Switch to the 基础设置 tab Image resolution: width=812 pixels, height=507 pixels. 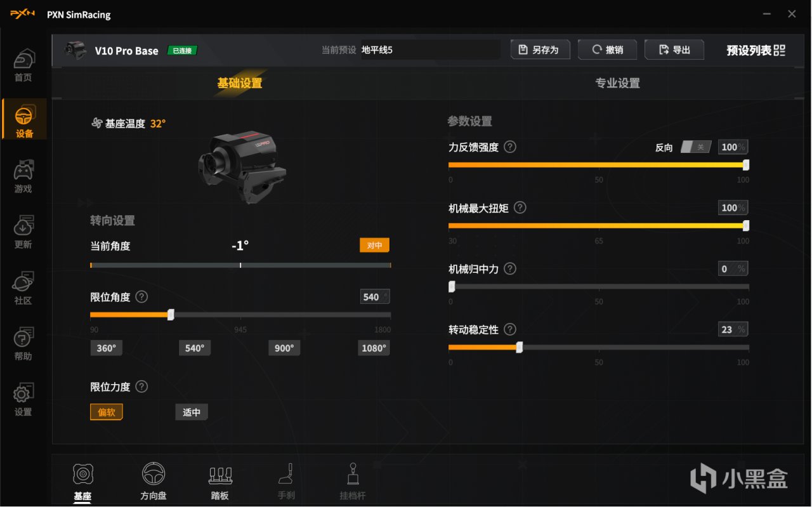(x=240, y=83)
